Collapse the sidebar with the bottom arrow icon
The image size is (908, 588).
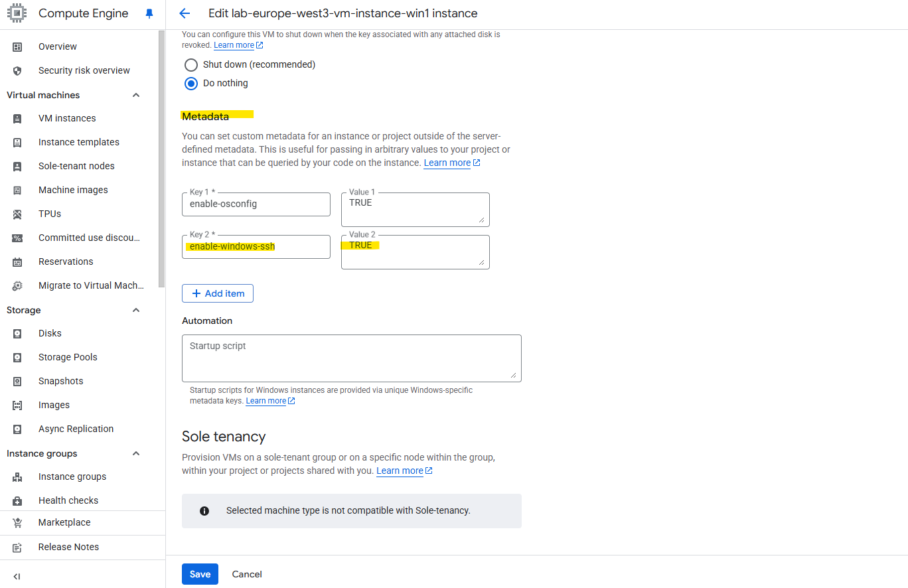click(x=17, y=576)
